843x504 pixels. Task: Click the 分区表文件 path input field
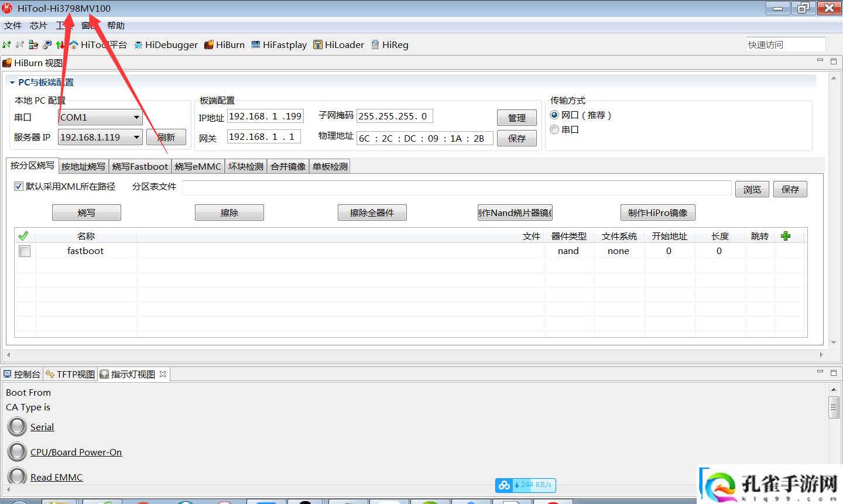(457, 187)
